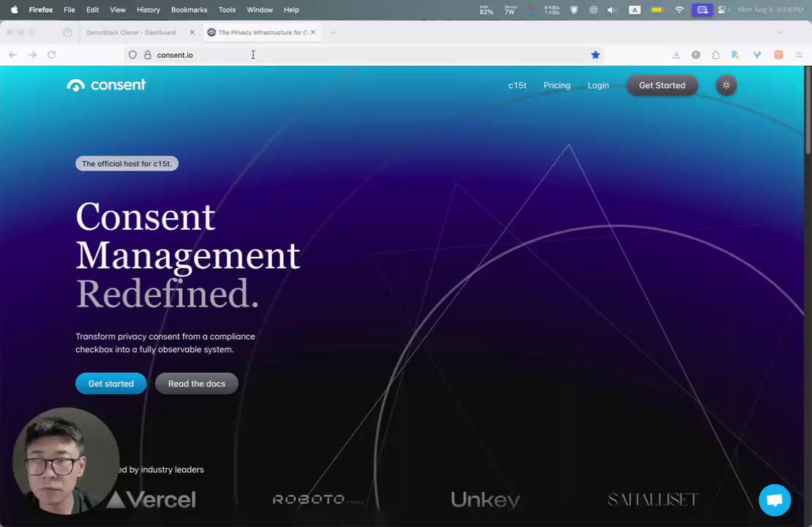Screen dimensions: 812x527
Task: Click the Vercel logo
Action: pyautogui.click(x=151, y=499)
